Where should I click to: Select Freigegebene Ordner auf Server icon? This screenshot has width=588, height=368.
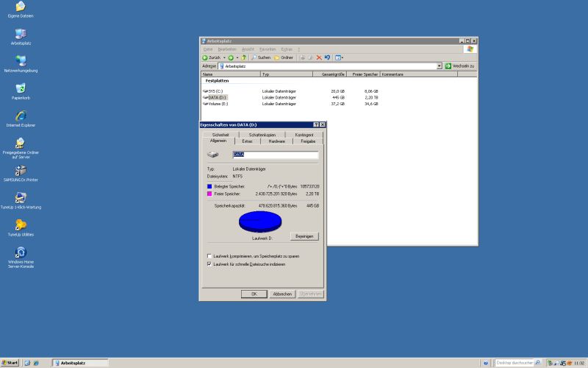tap(21, 149)
